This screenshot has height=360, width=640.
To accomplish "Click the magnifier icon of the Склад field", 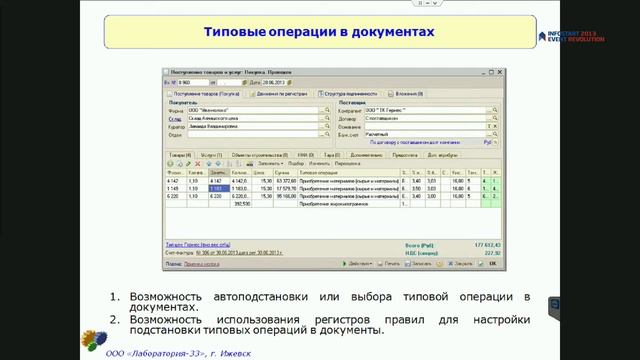I will (327, 118).
